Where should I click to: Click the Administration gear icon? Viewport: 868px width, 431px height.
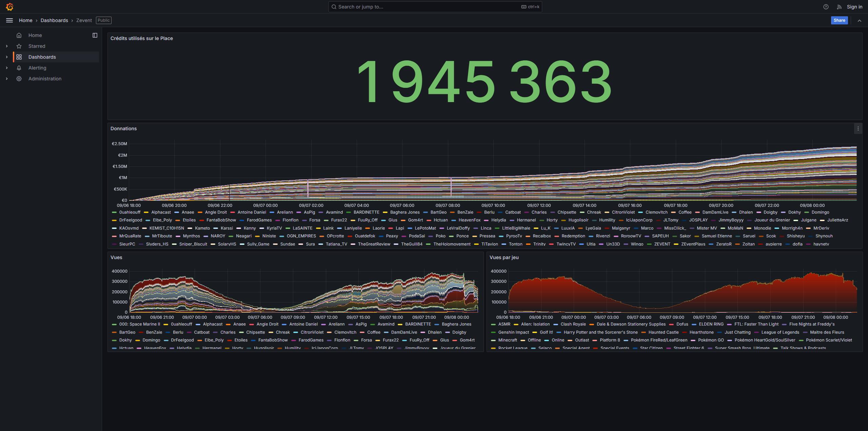point(19,79)
